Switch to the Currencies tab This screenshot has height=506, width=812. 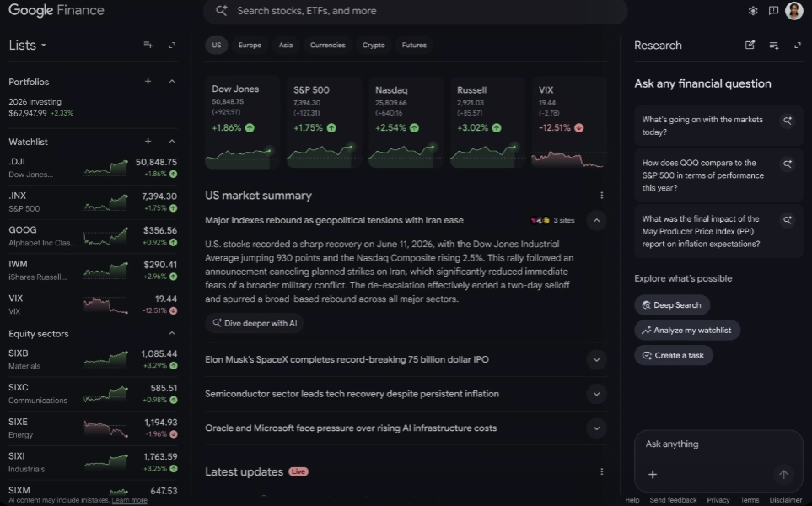point(328,45)
